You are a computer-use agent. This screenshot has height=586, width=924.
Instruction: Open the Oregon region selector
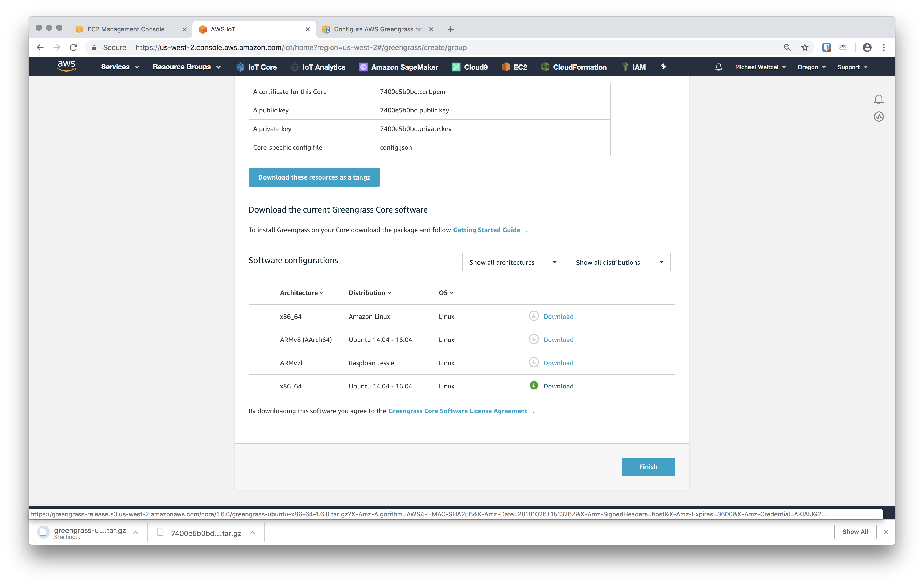pyautogui.click(x=811, y=67)
